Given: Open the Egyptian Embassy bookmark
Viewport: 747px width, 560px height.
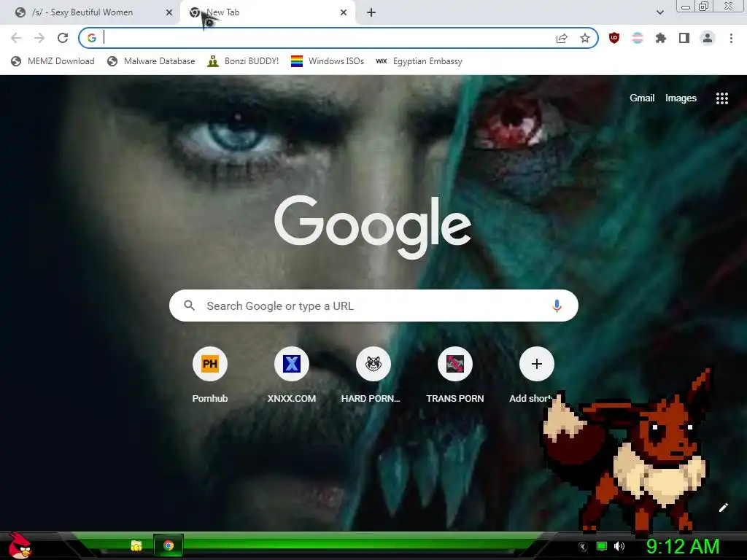Looking at the screenshot, I should coord(419,61).
